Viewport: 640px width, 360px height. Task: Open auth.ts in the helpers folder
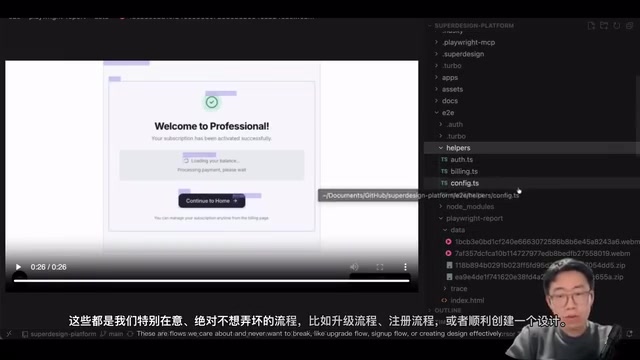coord(462,160)
